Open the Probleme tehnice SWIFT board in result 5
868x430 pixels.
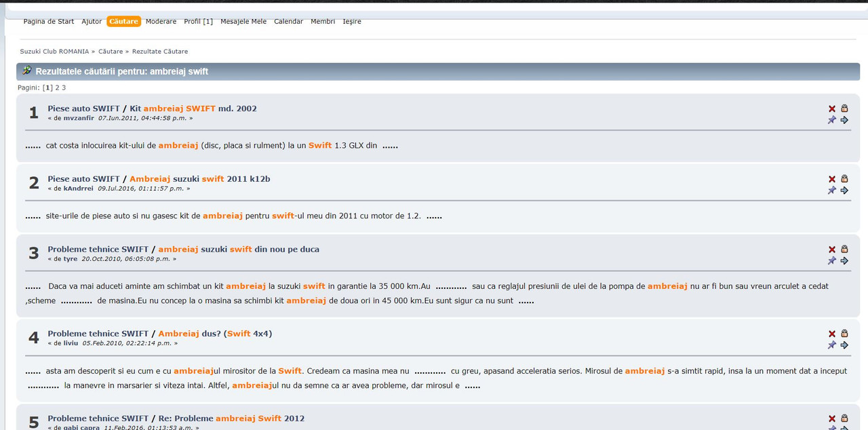click(98, 418)
